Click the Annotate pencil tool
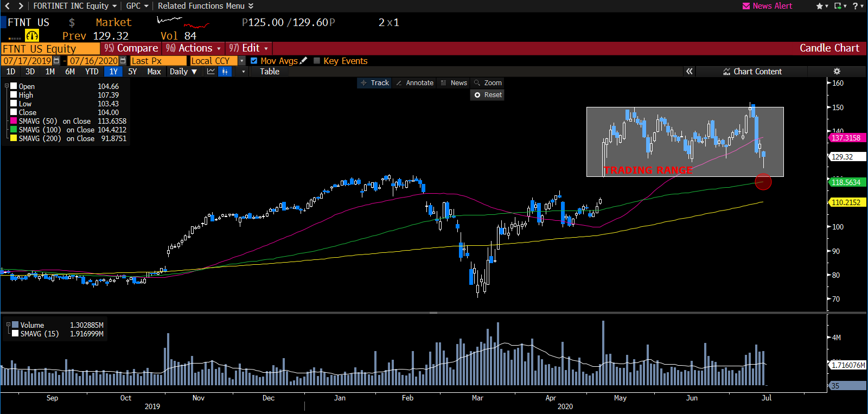This screenshot has height=414, width=868. pos(414,83)
